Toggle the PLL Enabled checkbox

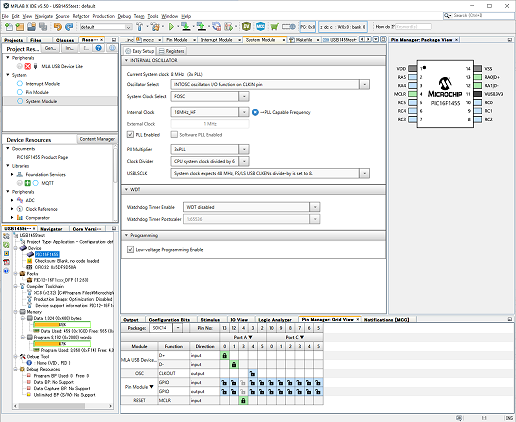click(x=130, y=135)
